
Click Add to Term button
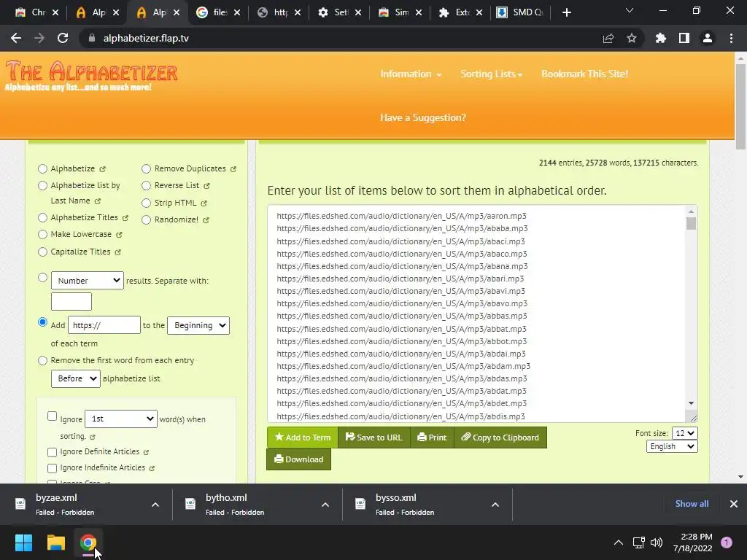pos(303,437)
